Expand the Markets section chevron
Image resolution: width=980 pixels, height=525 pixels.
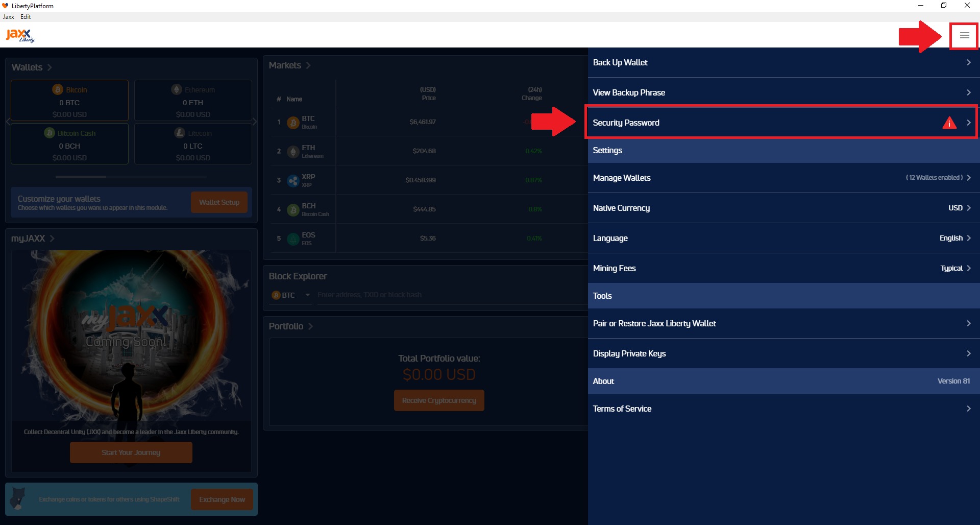(308, 65)
